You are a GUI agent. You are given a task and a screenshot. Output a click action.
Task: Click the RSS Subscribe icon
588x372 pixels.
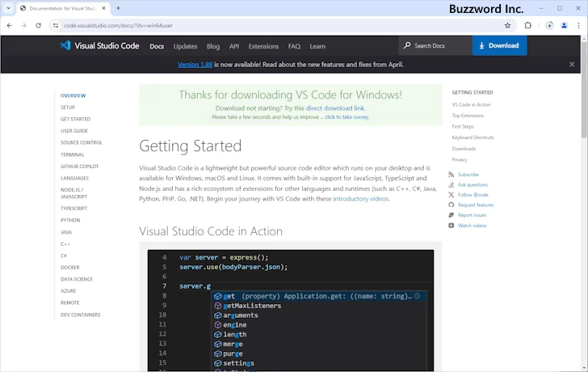click(451, 175)
